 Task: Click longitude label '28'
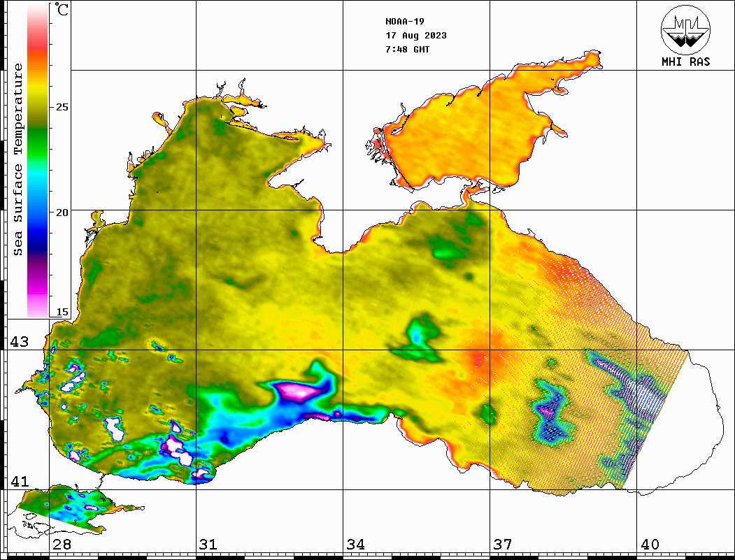(x=62, y=545)
